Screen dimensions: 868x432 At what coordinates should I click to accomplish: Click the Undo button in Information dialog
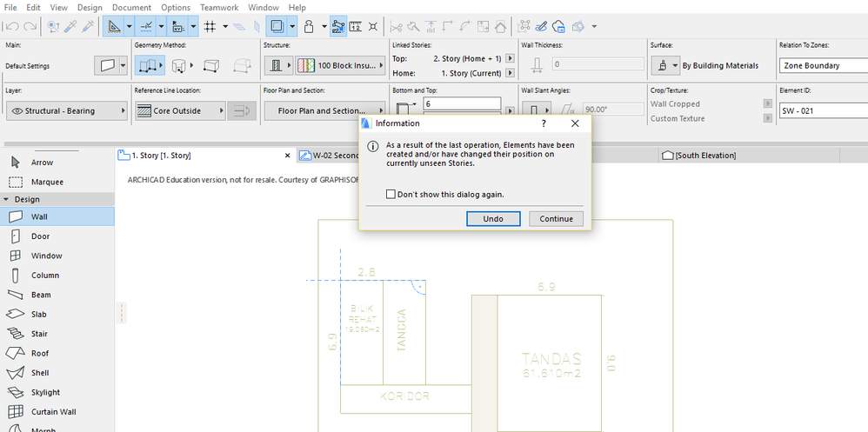pos(493,218)
